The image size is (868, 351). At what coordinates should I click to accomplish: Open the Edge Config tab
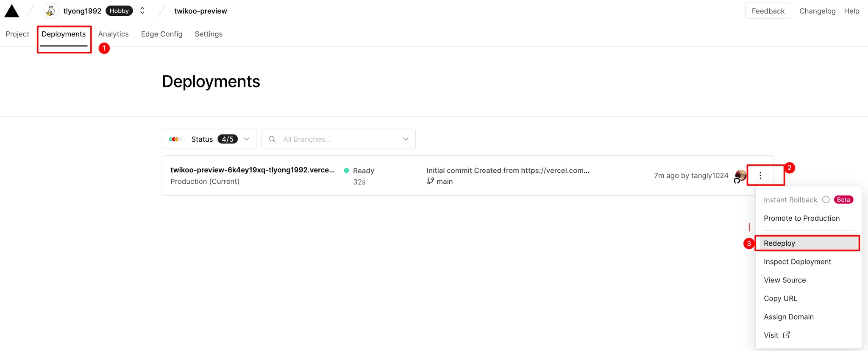tap(162, 34)
